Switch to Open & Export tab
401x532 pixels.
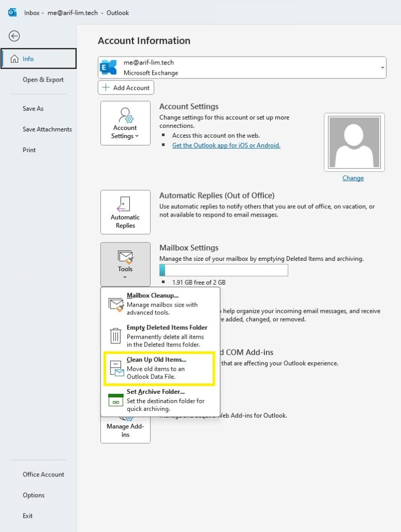point(43,79)
